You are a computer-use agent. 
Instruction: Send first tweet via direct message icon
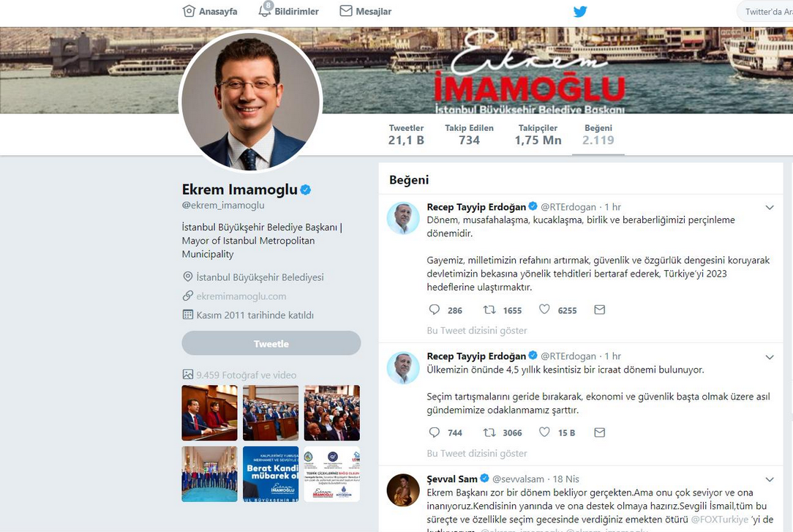click(599, 310)
